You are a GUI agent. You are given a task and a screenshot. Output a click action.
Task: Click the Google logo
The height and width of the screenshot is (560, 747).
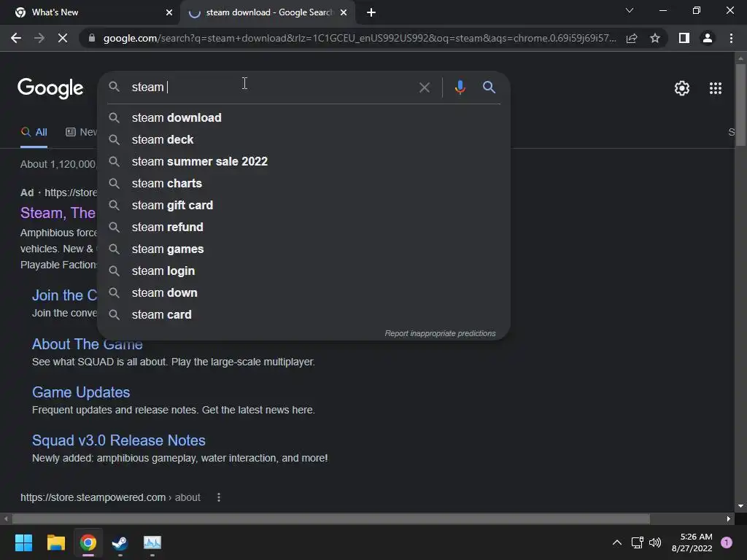(50, 88)
